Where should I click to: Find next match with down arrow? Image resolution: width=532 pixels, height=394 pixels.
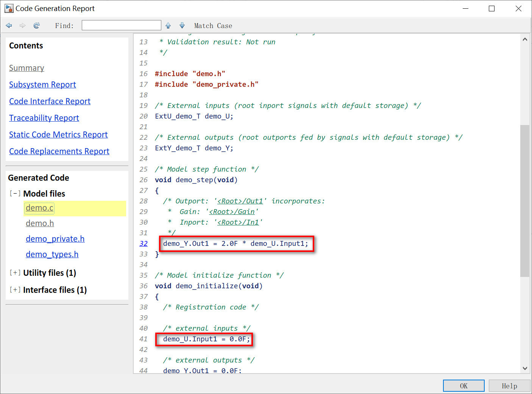[x=182, y=25]
